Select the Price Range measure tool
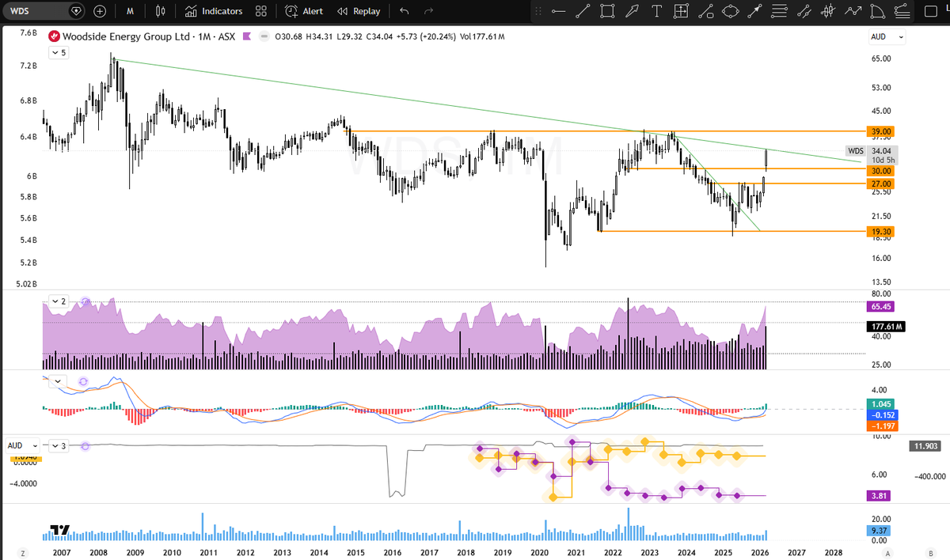Viewport: 950px width, 560px height. (x=681, y=11)
